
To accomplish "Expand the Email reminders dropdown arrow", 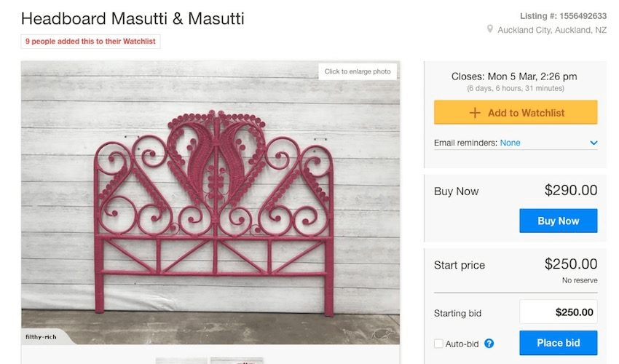I will coord(594,143).
